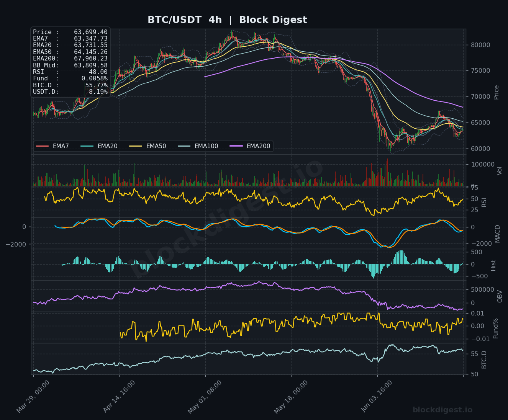This screenshot has width=508, height=420.
Task: Click the EMA50 64,145.26 value row
Action: (x=70, y=52)
